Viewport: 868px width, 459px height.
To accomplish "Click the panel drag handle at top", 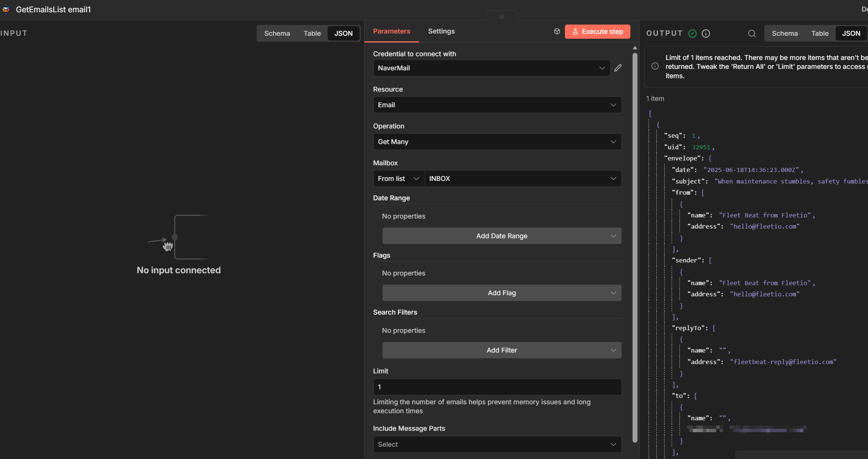I will pos(501,16).
